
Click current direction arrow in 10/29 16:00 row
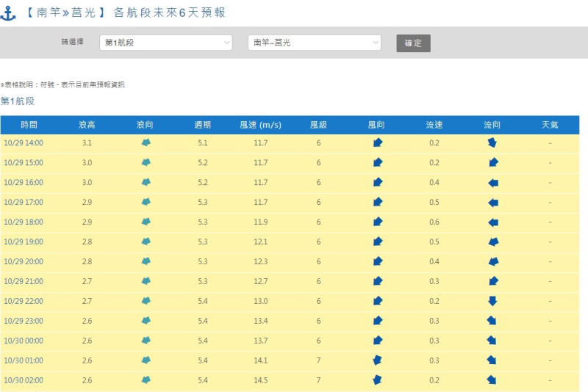tap(493, 183)
